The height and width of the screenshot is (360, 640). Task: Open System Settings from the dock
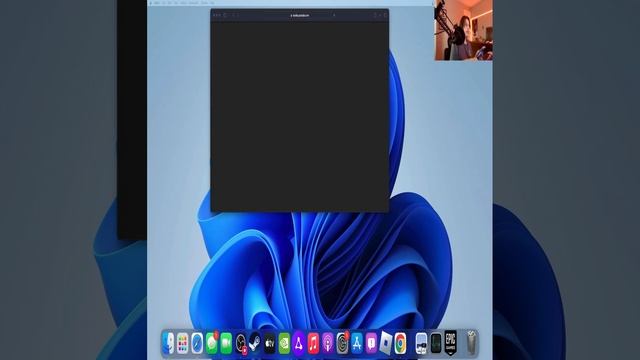point(342,343)
